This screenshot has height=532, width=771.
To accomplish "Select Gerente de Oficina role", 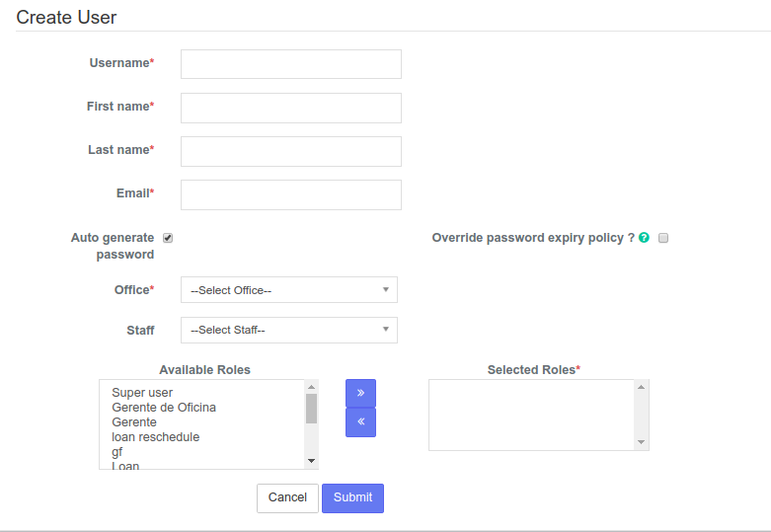I will pyautogui.click(x=164, y=407).
